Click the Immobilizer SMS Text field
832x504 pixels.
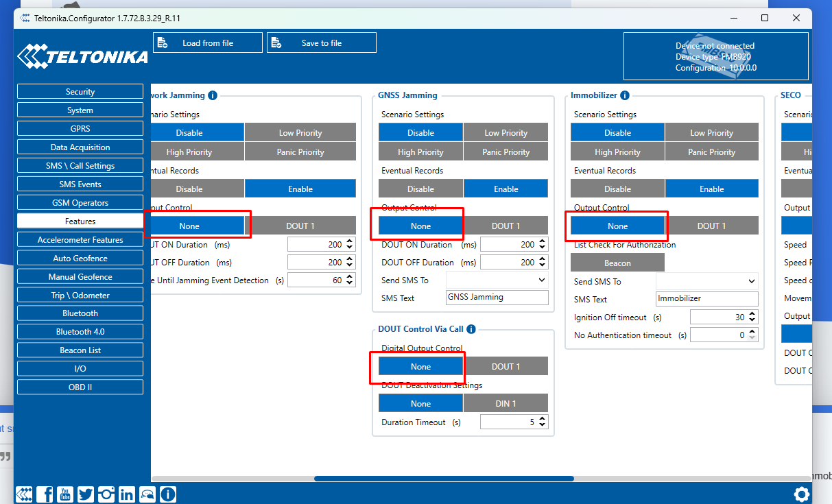tap(707, 299)
